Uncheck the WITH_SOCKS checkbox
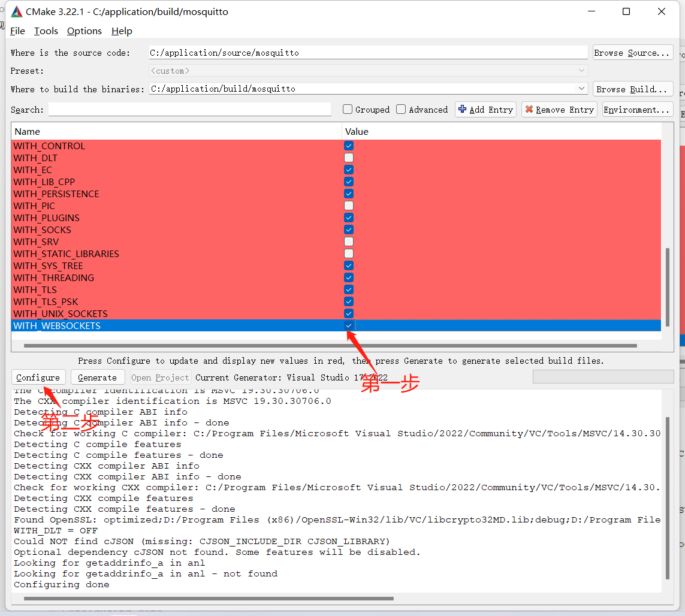Image resolution: width=685 pixels, height=616 pixels. [x=349, y=230]
